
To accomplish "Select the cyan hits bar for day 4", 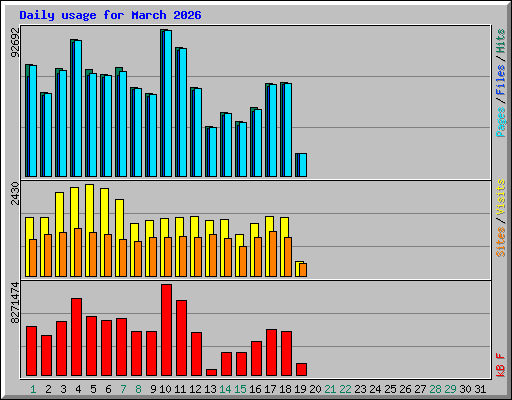I will pyautogui.click(x=78, y=109).
